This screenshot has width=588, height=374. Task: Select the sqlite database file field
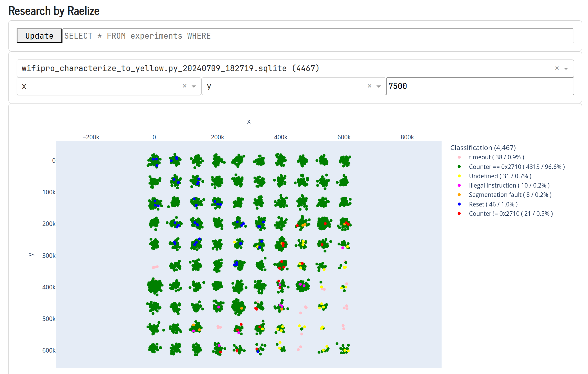pyautogui.click(x=295, y=68)
